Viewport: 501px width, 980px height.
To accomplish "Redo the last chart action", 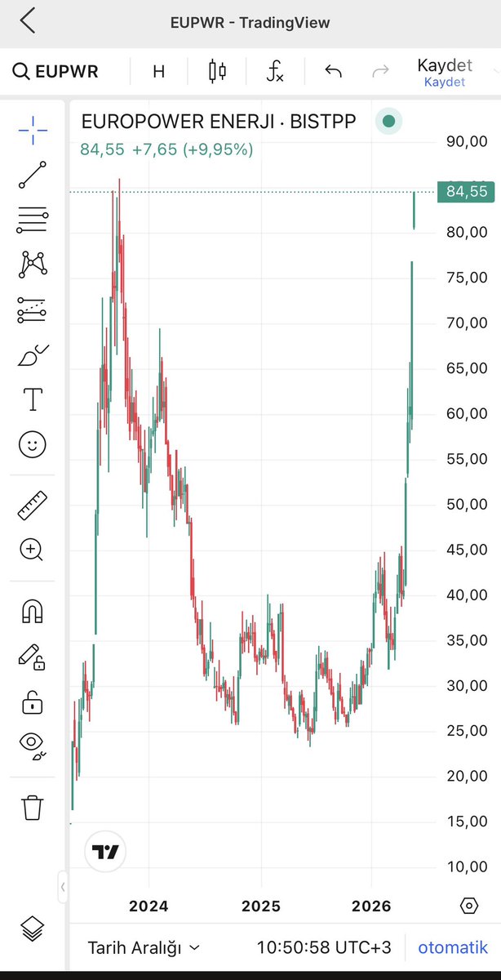I will pyautogui.click(x=380, y=71).
